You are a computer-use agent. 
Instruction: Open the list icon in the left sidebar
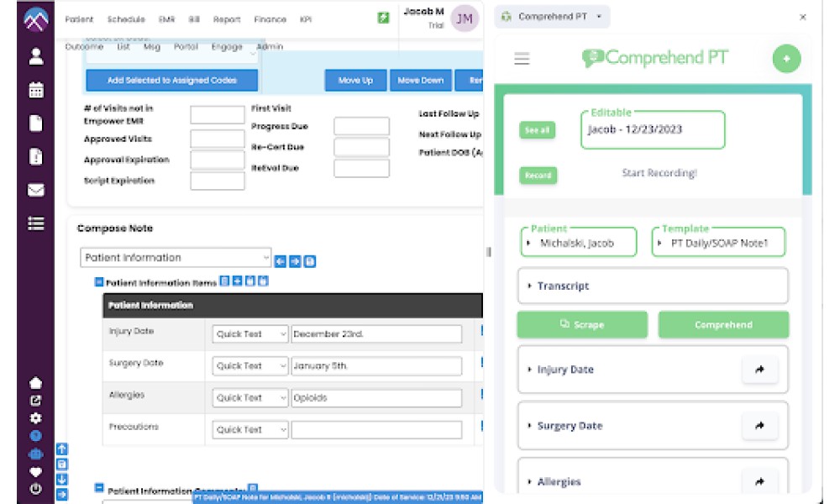(36, 223)
